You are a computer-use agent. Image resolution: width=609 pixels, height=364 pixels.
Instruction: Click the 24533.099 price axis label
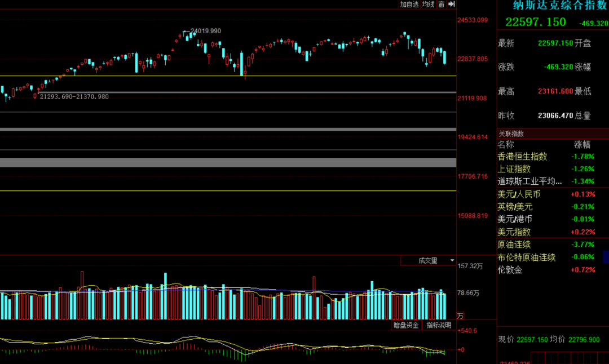[x=473, y=20]
